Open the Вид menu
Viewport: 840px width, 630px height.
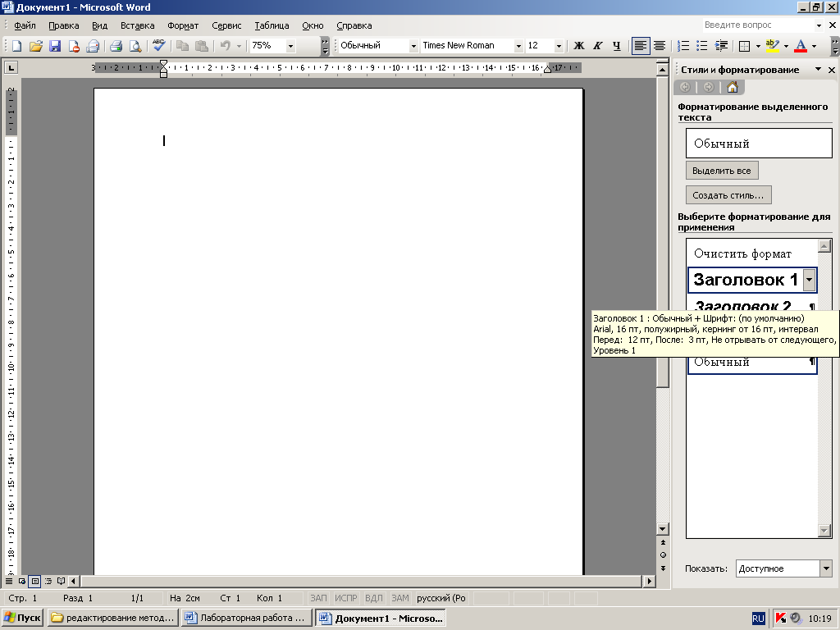(99, 25)
